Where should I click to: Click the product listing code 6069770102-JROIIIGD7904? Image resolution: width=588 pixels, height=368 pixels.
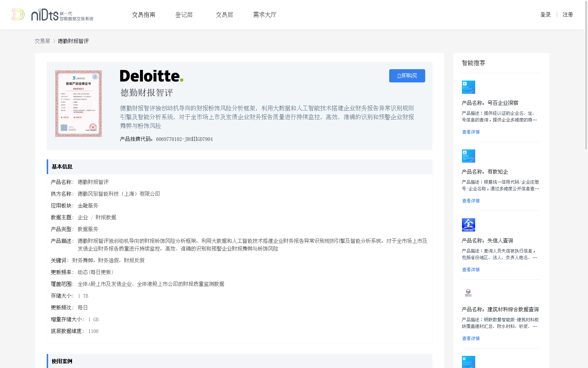coord(184,139)
